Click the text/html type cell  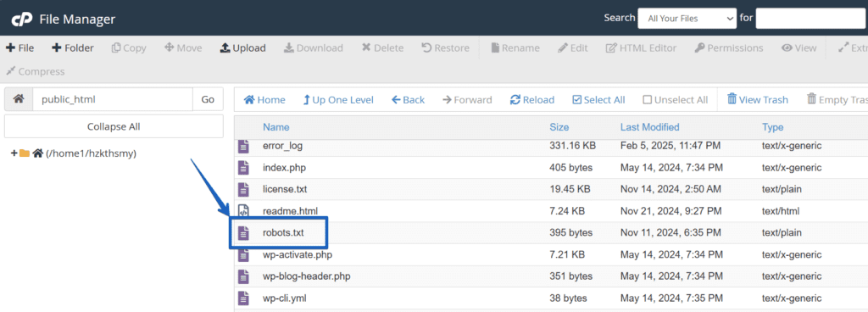tap(781, 211)
